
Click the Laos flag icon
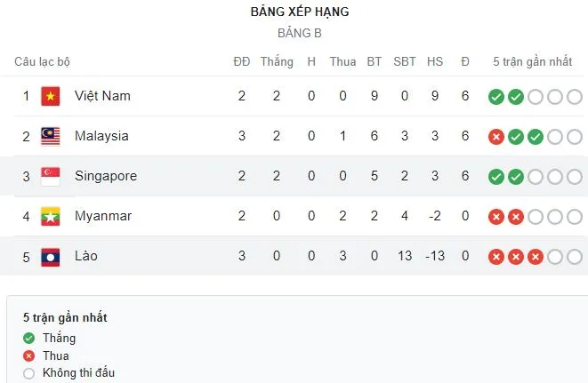coord(50,256)
